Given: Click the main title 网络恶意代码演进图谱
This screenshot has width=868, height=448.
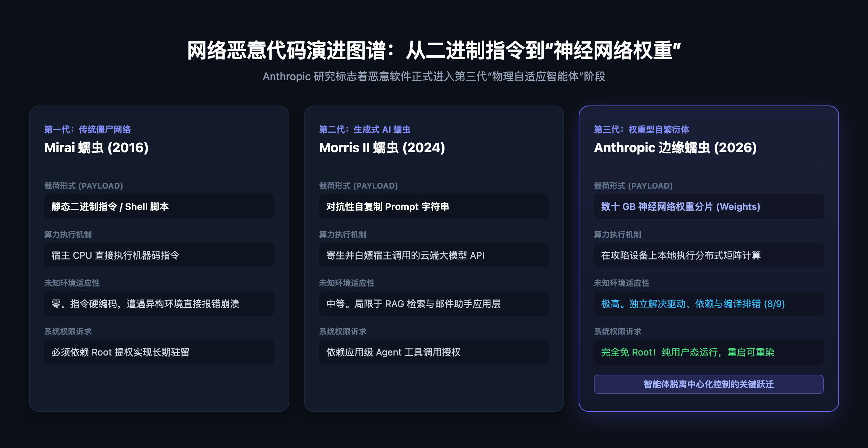Looking at the screenshot, I should (x=434, y=50).
